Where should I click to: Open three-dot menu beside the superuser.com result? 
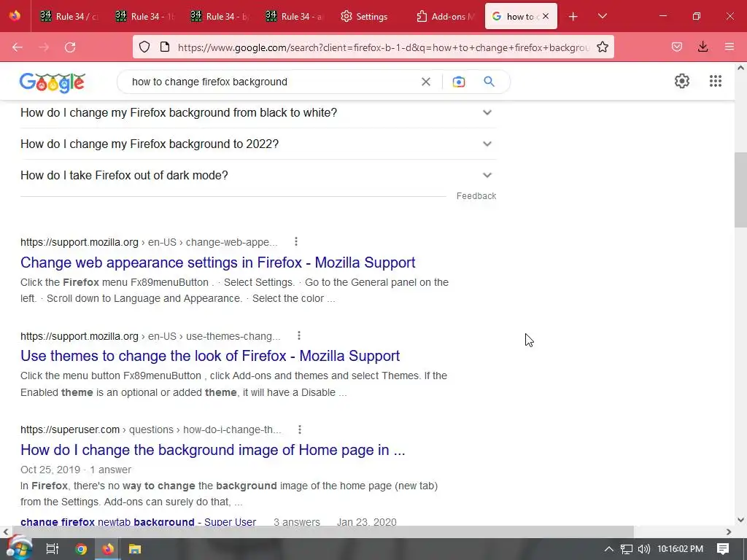point(300,429)
